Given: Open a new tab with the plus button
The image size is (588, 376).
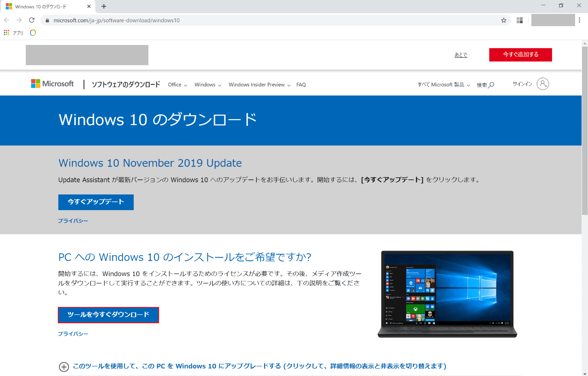Looking at the screenshot, I should click(x=104, y=6).
